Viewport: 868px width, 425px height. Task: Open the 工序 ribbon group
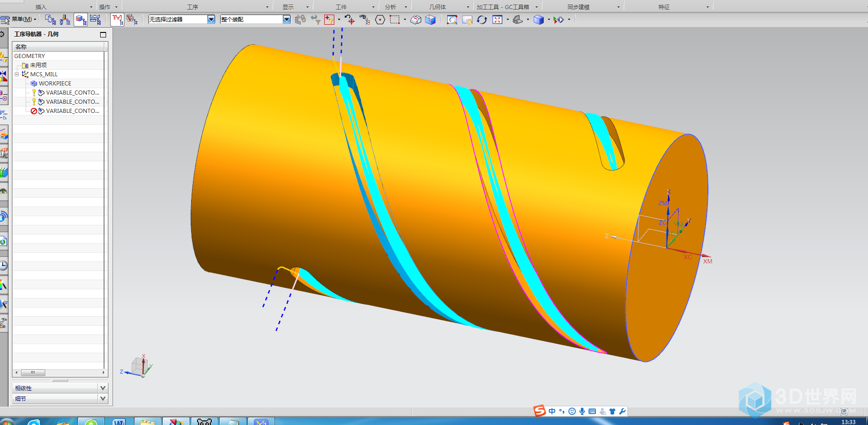[193, 7]
